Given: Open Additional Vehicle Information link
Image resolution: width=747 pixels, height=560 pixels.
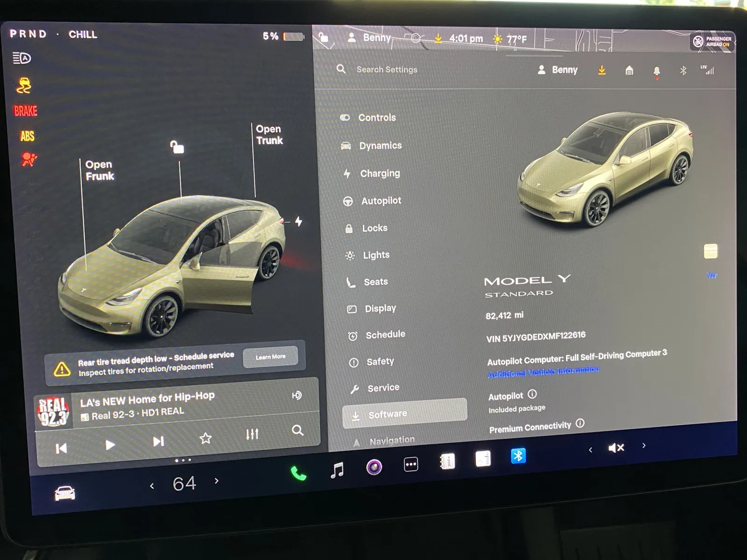Looking at the screenshot, I should tap(543, 369).
